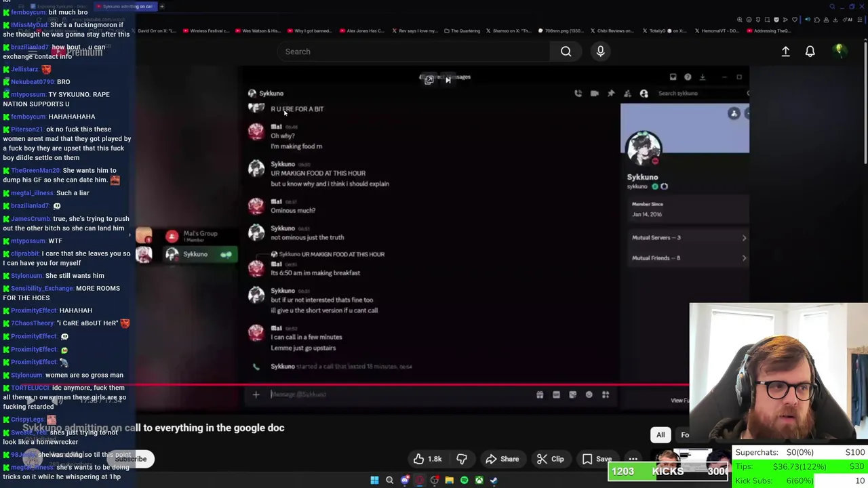This screenshot has height=488, width=868.
Task: Click the Subscribe button
Action: [131, 459]
